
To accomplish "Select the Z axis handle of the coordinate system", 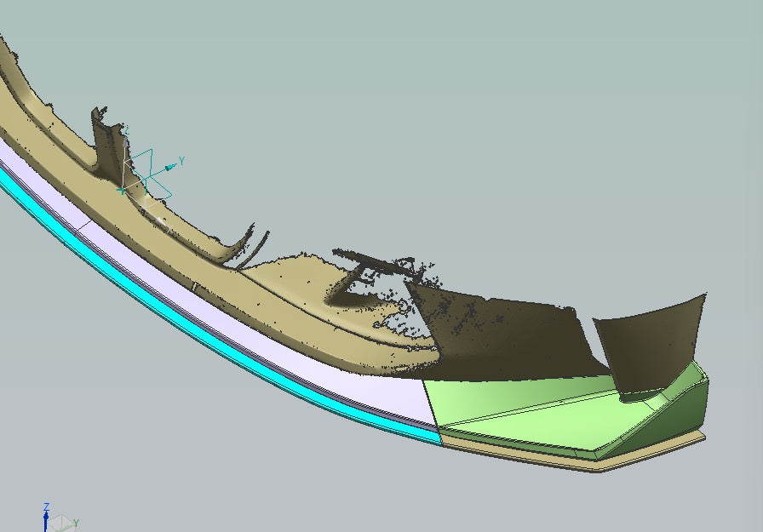I will click(125, 142).
